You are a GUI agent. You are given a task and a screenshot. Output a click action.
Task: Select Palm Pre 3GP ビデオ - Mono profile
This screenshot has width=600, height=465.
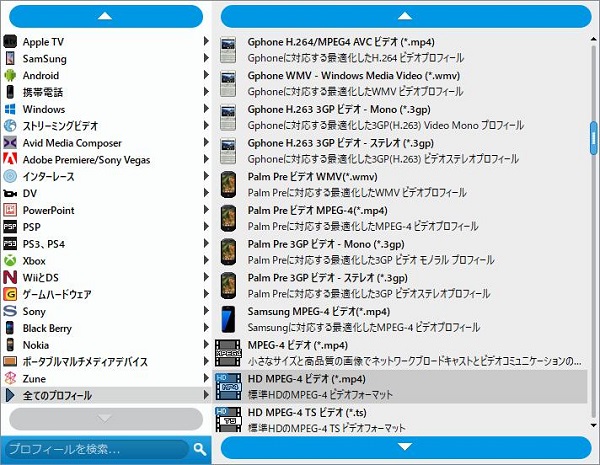[400, 252]
